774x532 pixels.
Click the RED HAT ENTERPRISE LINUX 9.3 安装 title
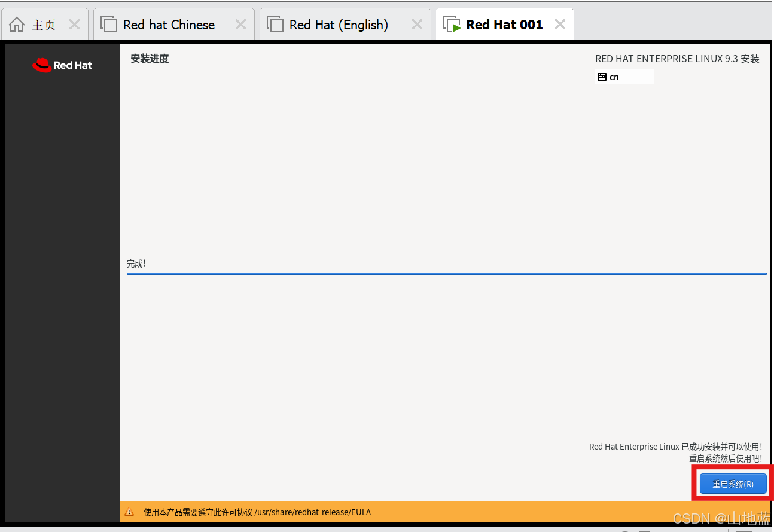[677, 59]
